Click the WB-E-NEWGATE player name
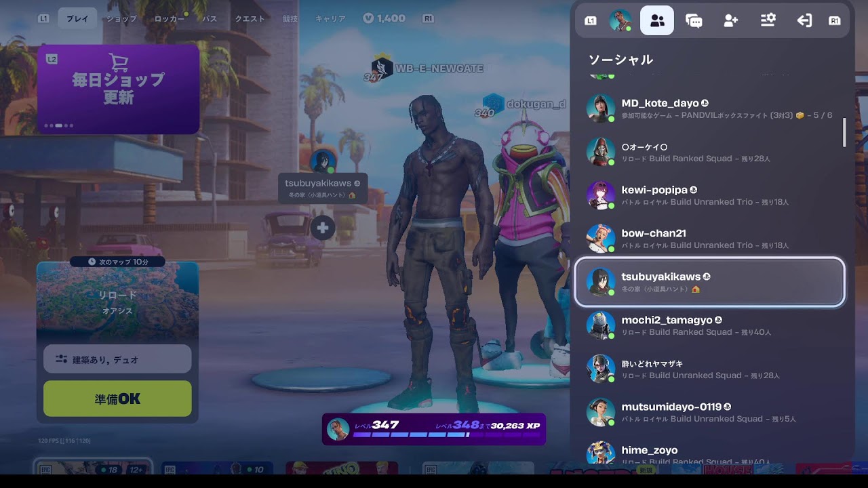This screenshot has height=488, width=868. click(439, 68)
